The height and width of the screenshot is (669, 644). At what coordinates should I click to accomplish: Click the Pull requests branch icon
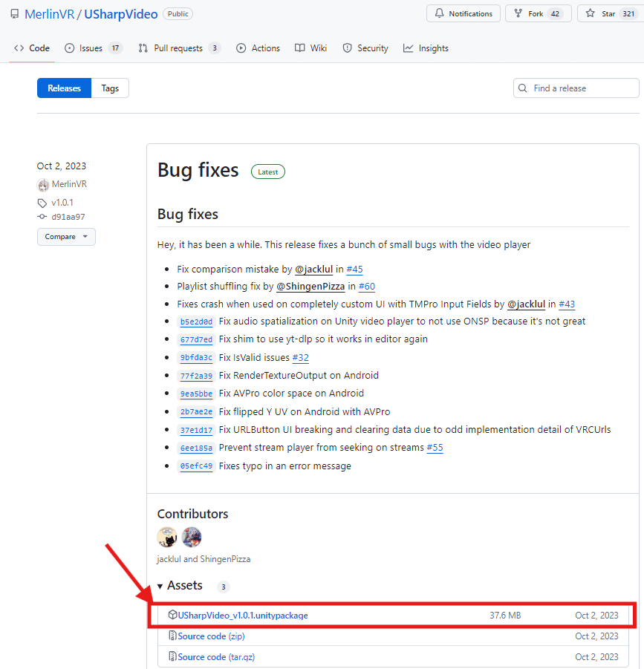tap(143, 48)
